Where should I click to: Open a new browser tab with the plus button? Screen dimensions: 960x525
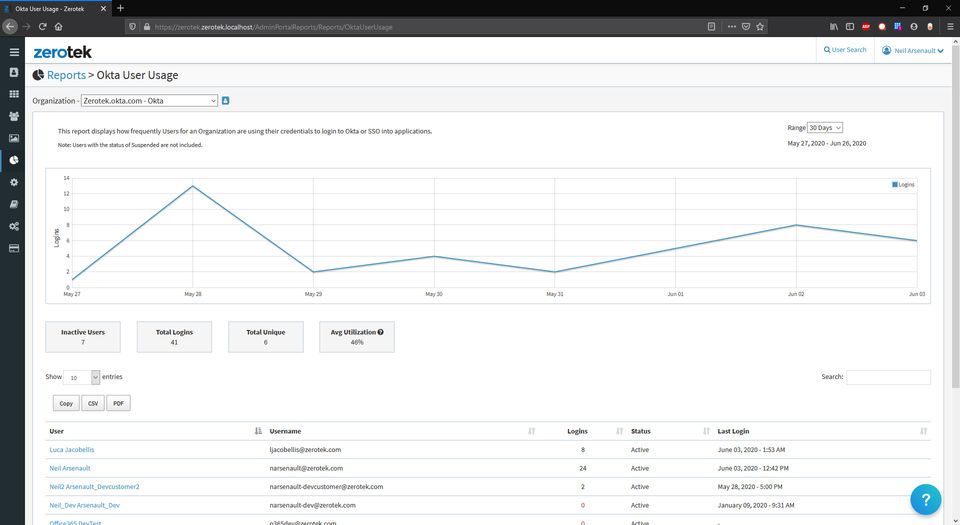120,8
